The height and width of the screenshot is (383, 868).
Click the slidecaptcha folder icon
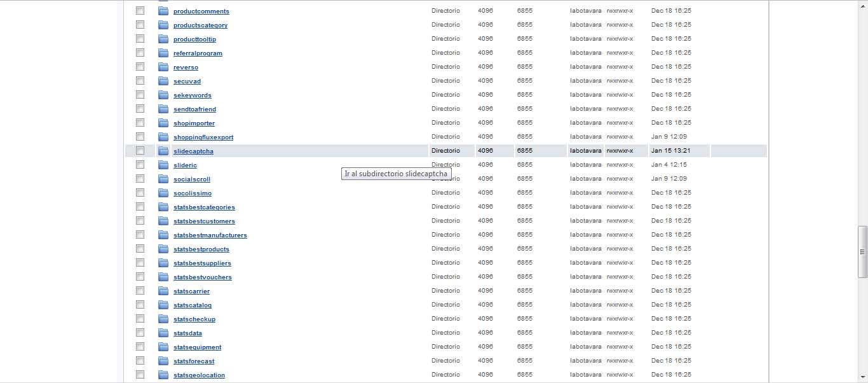coord(163,151)
